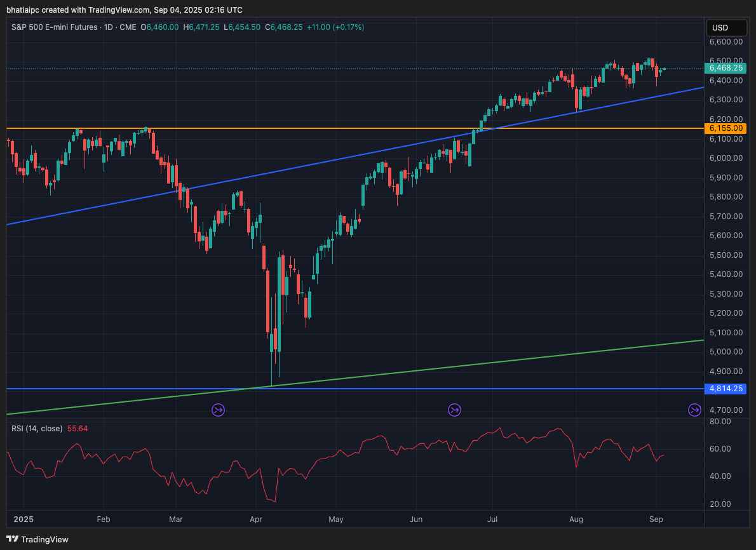Screen dimensions: 756x550
Task: Open currency options via the USD label
Action: coord(726,27)
